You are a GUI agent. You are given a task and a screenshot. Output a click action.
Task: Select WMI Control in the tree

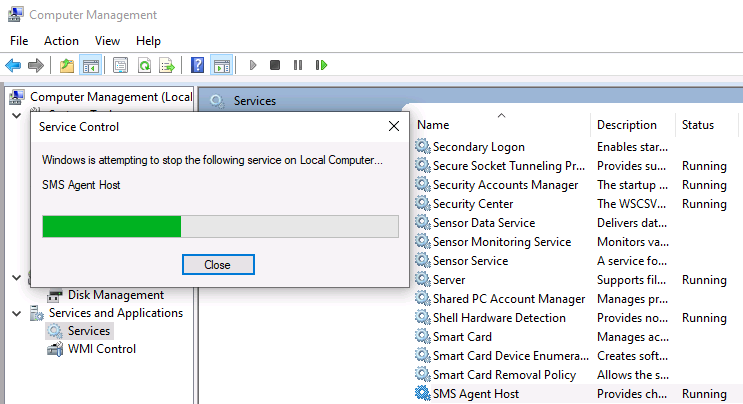click(101, 349)
